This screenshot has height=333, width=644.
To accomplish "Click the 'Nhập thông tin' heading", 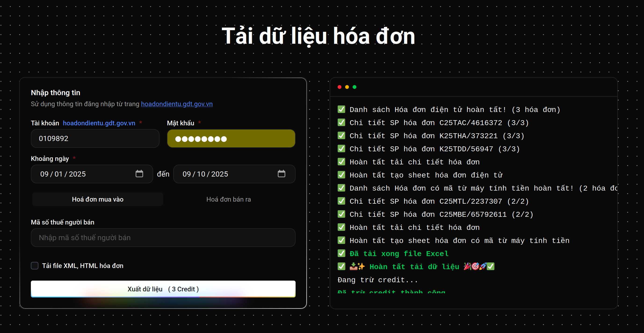I will [x=55, y=93].
